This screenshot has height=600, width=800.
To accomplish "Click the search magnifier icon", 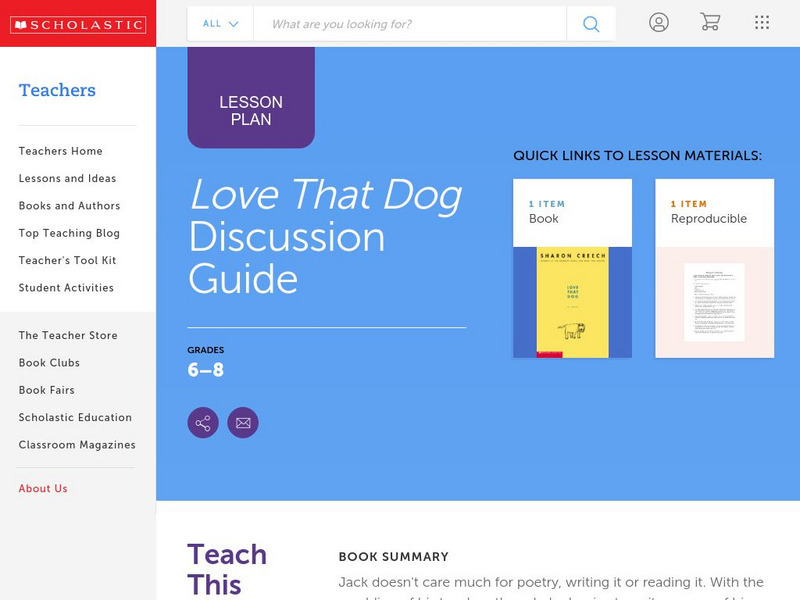I will 590,24.
